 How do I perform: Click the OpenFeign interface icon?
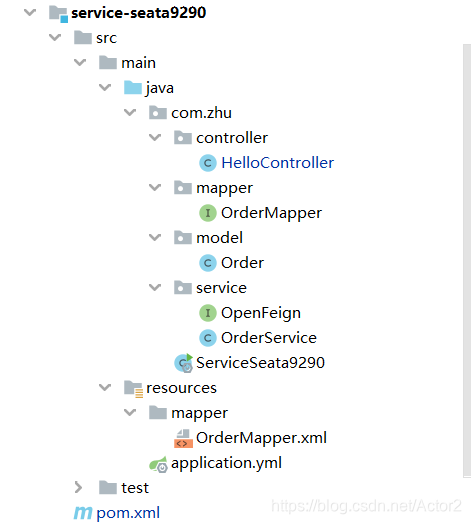click(x=208, y=313)
